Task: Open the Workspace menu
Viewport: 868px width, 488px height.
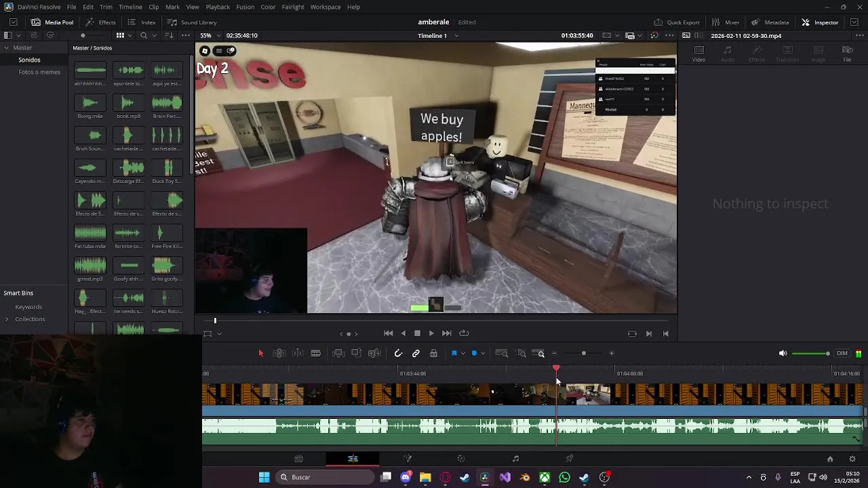Action: [x=325, y=7]
